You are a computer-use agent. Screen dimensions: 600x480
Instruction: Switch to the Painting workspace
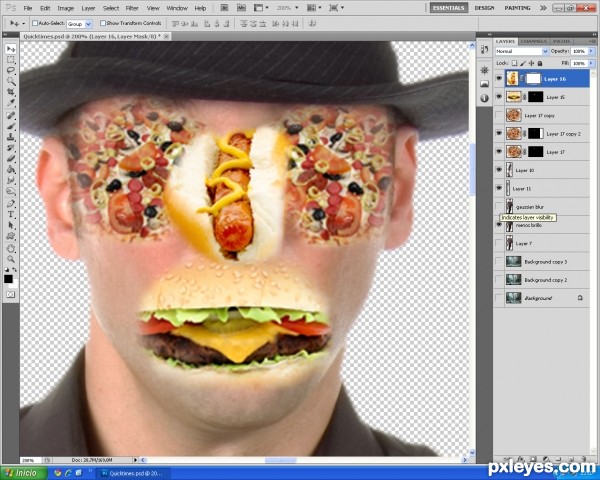click(517, 8)
